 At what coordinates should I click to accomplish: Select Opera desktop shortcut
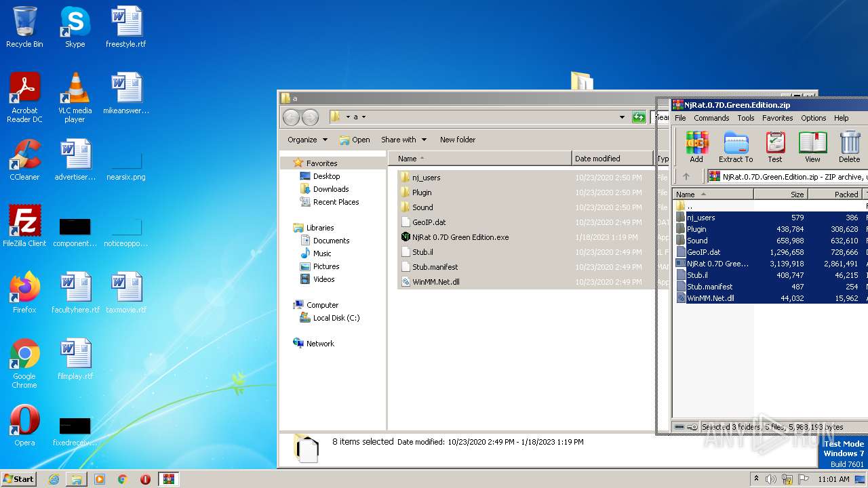(24, 426)
